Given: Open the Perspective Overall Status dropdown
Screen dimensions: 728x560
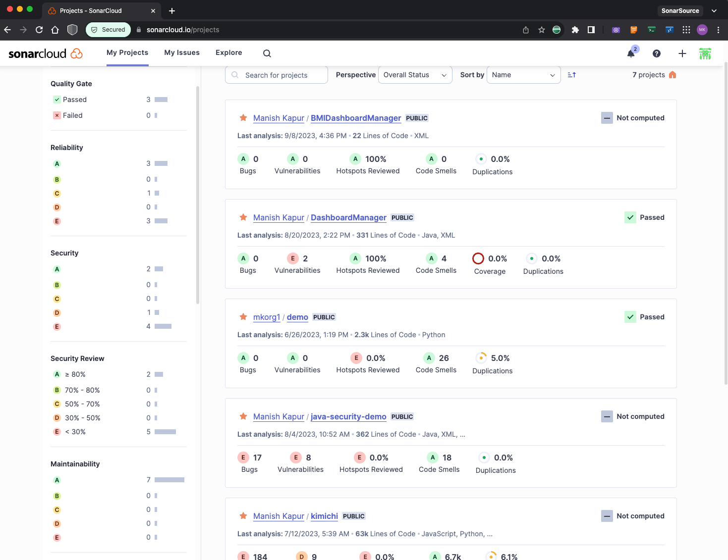Looking at the screenshot, I should coord(415,74).
